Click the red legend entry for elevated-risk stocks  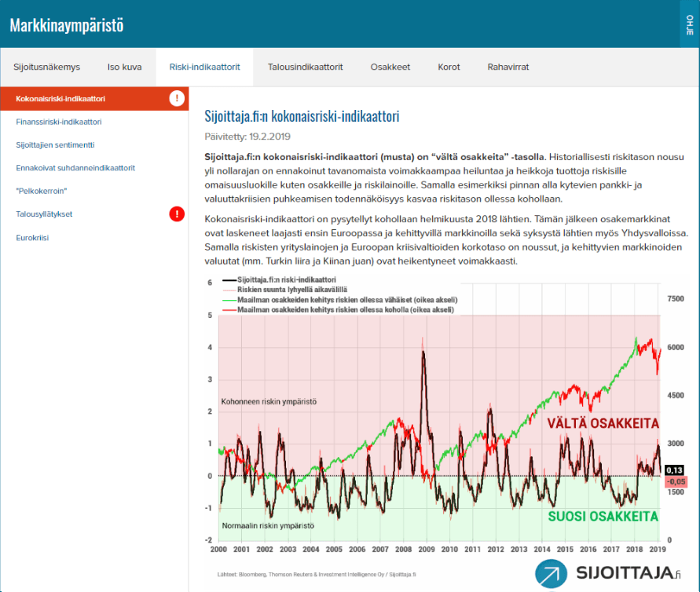(x=338, y=309)
